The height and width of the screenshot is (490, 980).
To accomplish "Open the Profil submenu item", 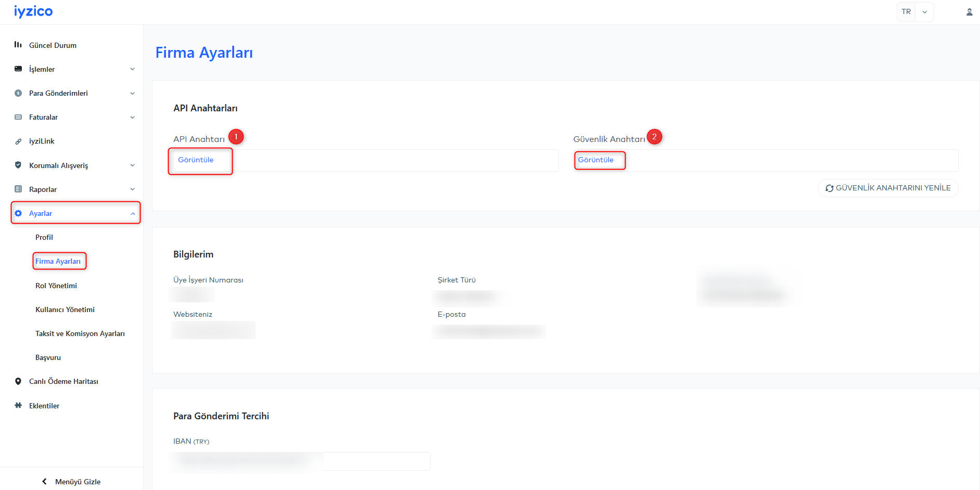I will [44, 237].
